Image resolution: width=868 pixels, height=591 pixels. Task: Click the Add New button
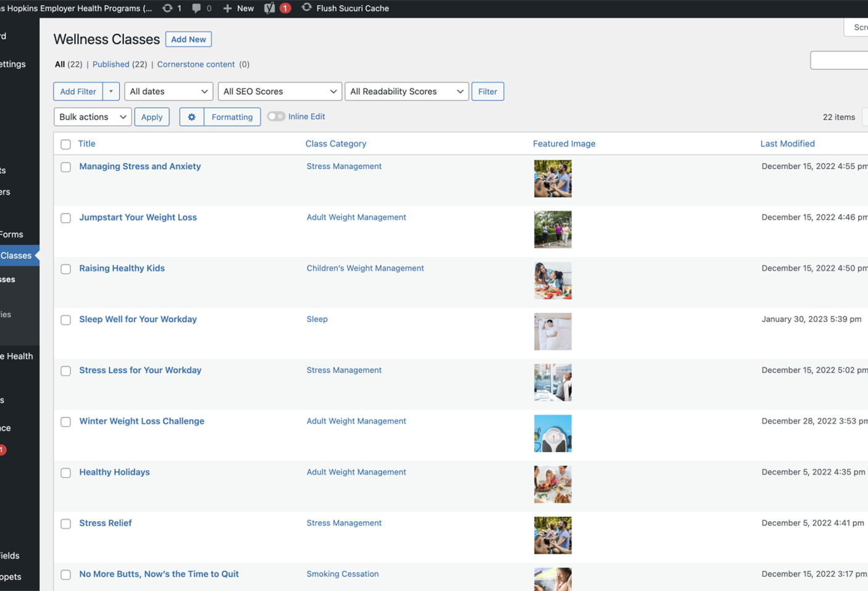click(188, 39)
